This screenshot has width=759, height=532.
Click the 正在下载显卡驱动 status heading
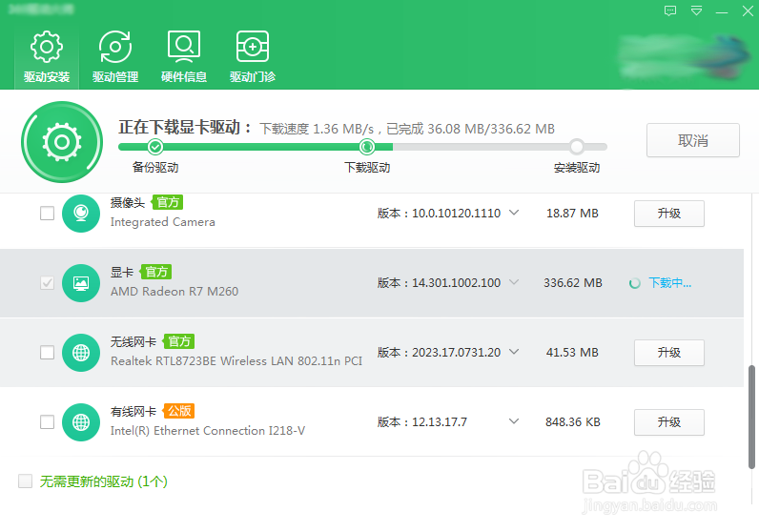(185, 128)
